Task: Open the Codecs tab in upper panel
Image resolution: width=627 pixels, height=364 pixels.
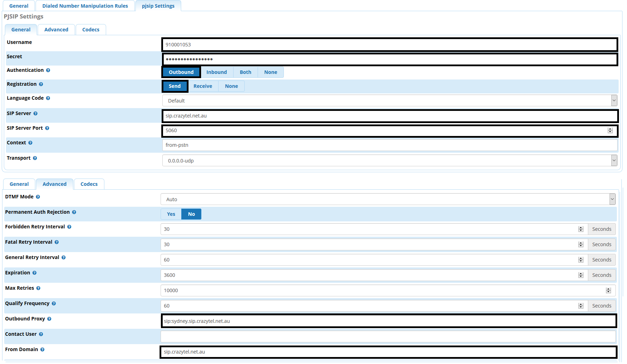Action: click(91, 30)
